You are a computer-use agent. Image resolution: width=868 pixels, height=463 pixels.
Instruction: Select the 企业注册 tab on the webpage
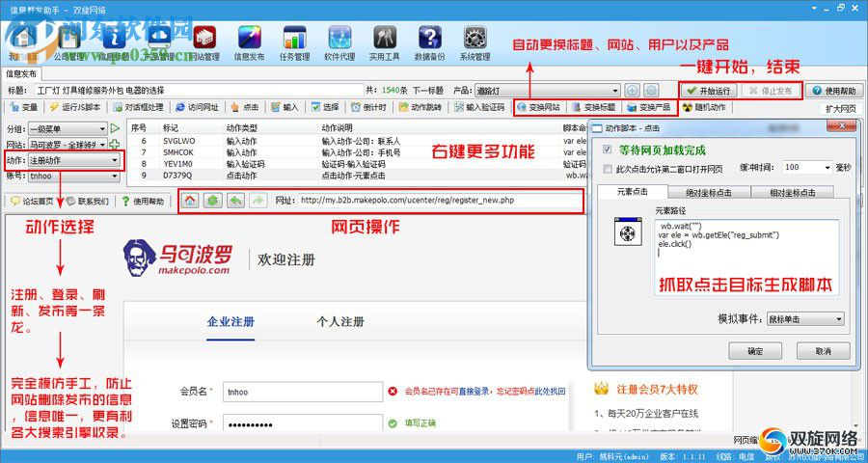(x=231, y=322)
